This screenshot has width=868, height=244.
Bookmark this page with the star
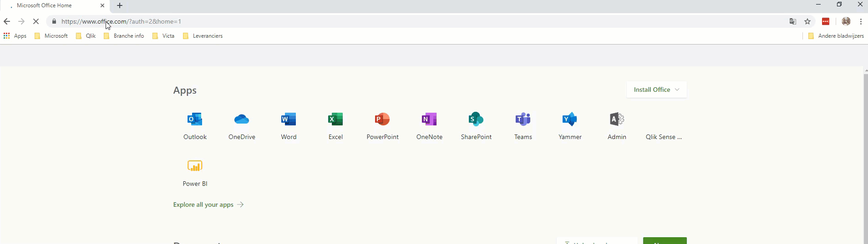tap(807, 21)
